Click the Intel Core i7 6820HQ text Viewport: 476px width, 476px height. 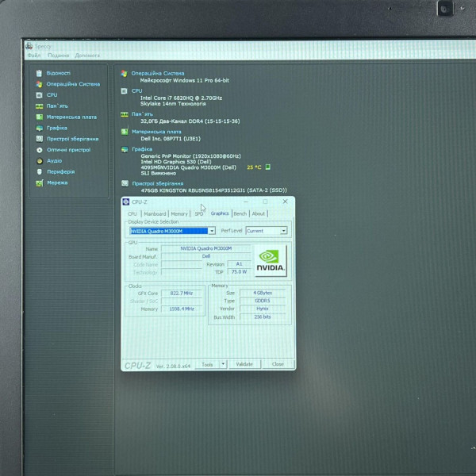pyautogui.click(x=181, y=98)
